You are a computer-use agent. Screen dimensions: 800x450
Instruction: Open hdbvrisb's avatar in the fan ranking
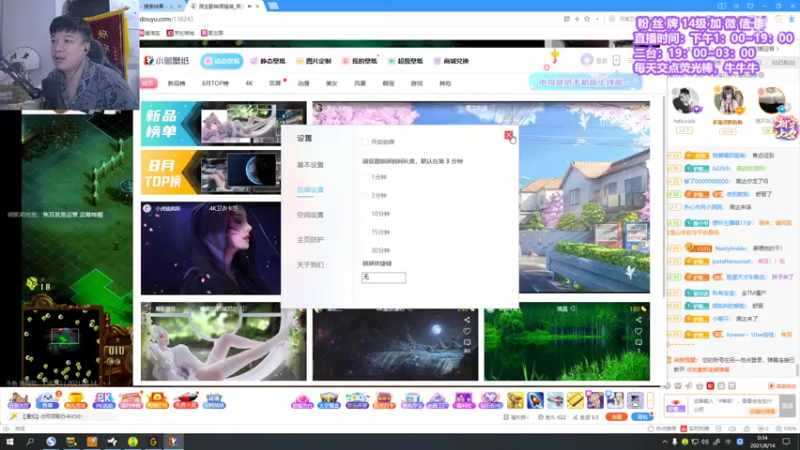[x=685, y=101]
